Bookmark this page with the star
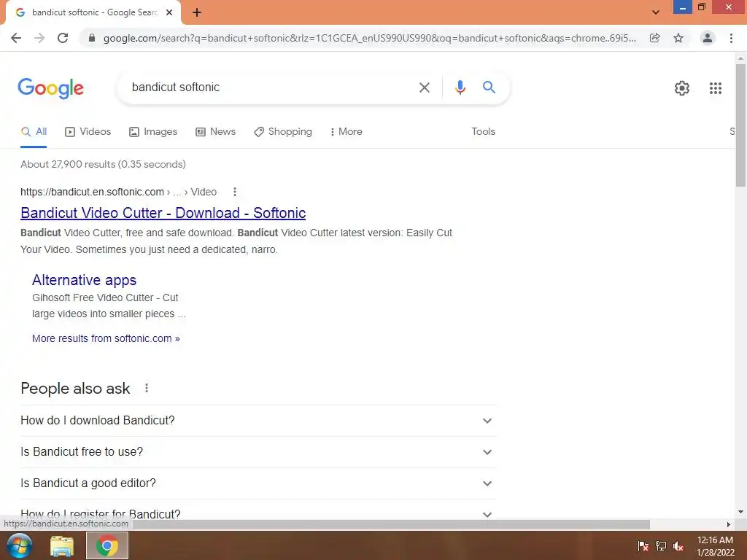Screen dimensions: 747x560 (678, 38)
